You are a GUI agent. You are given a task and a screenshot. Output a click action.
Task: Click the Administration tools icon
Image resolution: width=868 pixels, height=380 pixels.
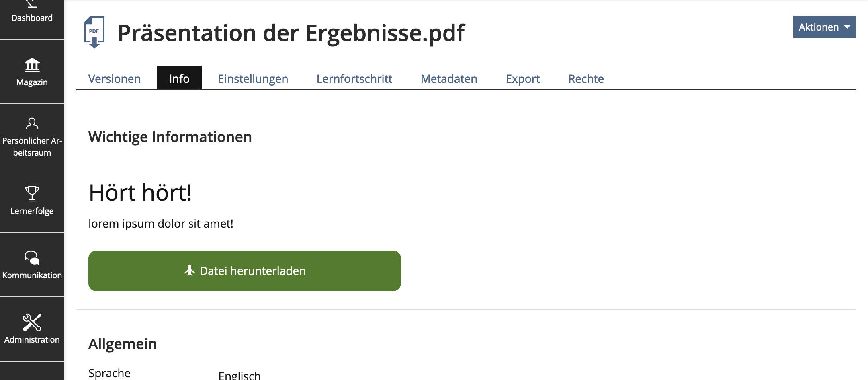pos(32,322)
